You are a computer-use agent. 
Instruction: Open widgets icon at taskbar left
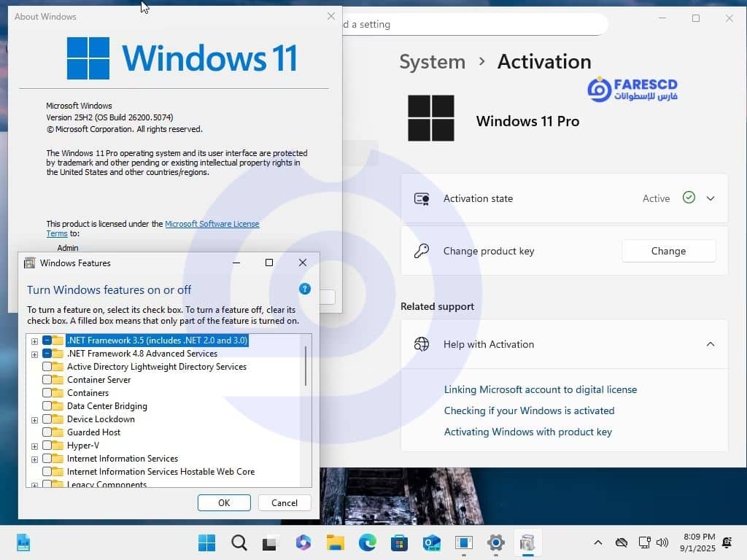click(x=23, y=542)
